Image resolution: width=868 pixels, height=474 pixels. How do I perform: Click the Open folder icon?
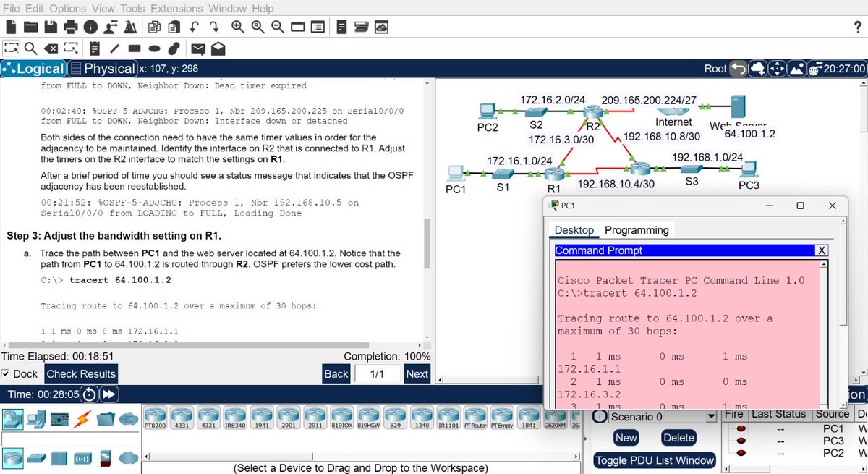pyautogui.click(x=30, y=27)
